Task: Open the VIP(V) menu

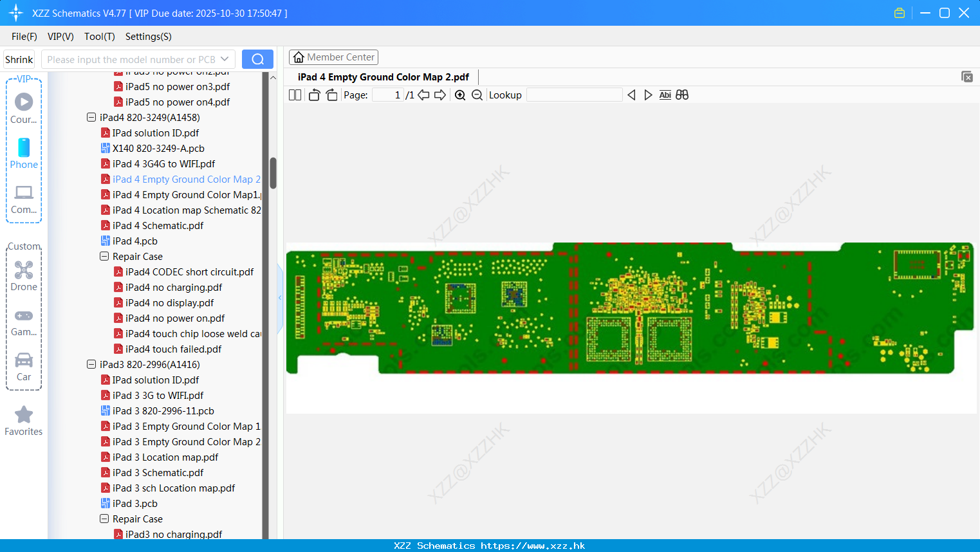Action: [x=60, y=37]
